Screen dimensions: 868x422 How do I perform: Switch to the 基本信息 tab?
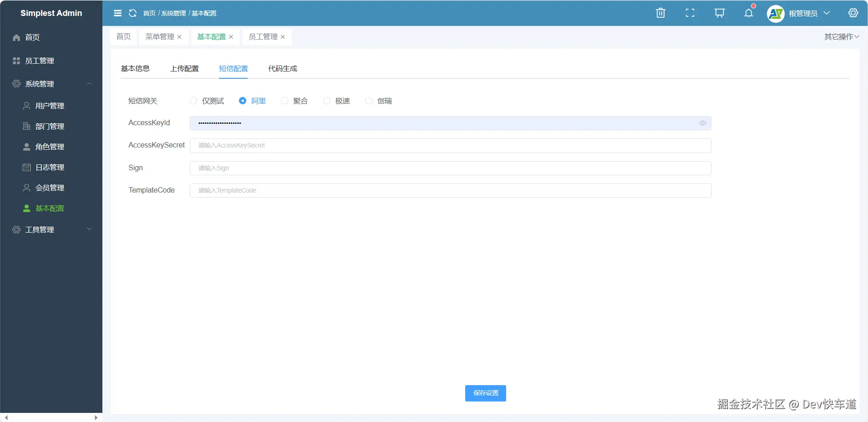[135, 68]
